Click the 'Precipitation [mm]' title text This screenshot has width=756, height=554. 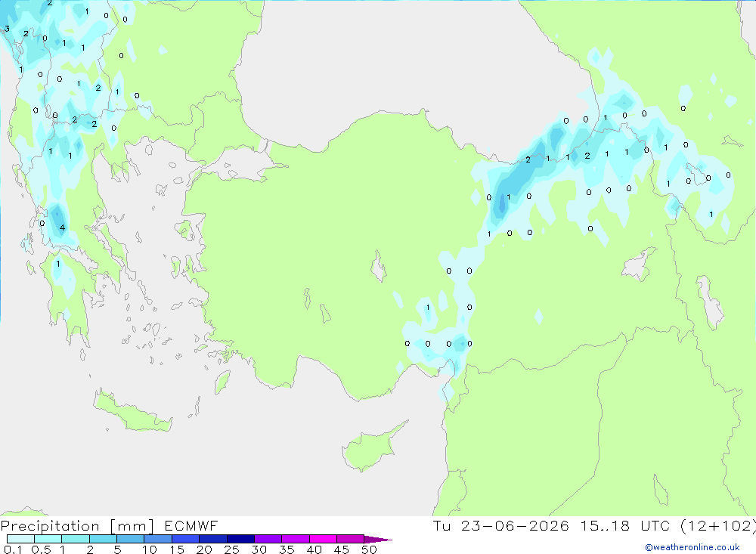pyautogui.click(x=77, y=526)
